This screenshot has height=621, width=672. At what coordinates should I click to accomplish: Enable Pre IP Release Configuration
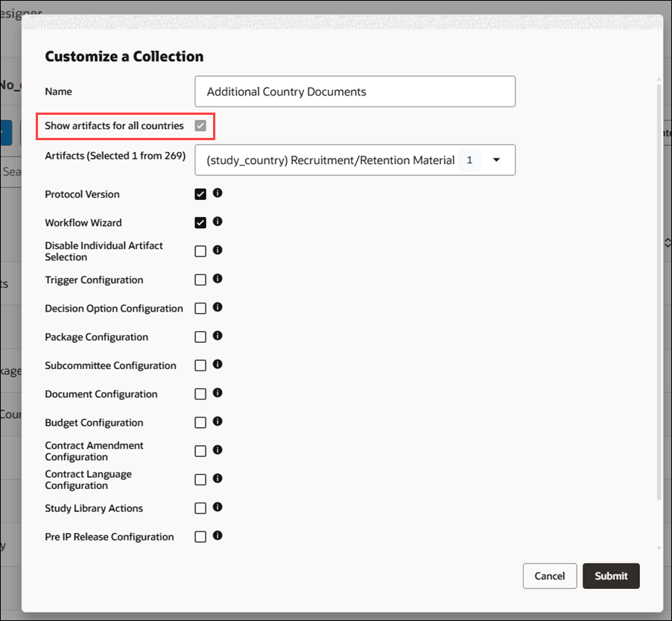200,536
